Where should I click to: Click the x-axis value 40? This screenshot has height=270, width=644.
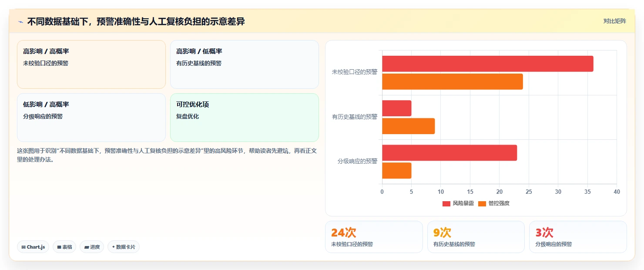[617, 192]
